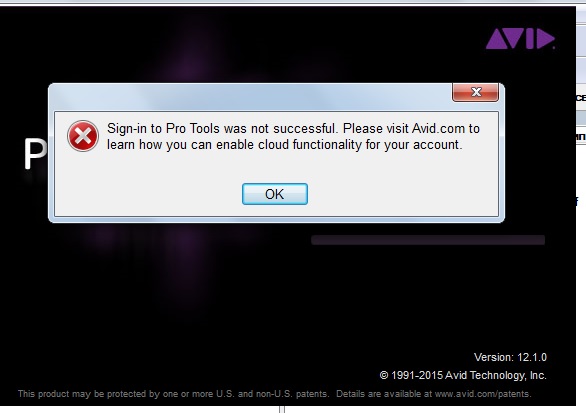Click the Avid Technology copyright line

click(x=463, y=375)
